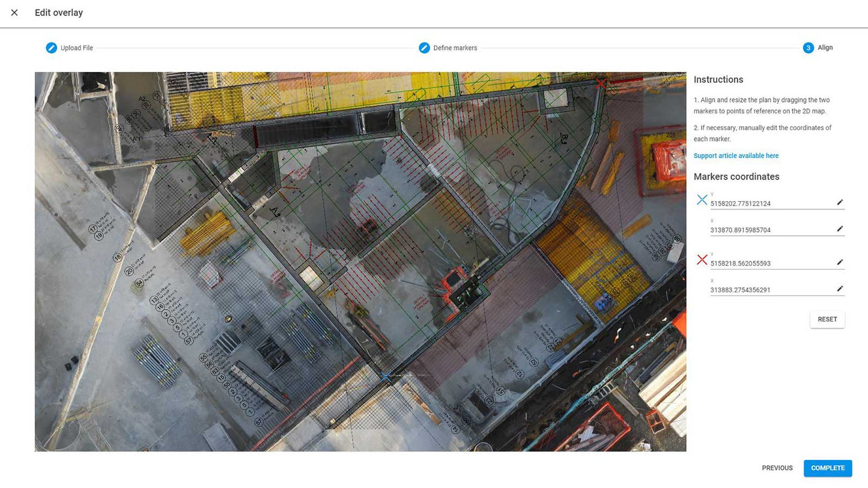Click the red X marker on the map

[601, 84]
